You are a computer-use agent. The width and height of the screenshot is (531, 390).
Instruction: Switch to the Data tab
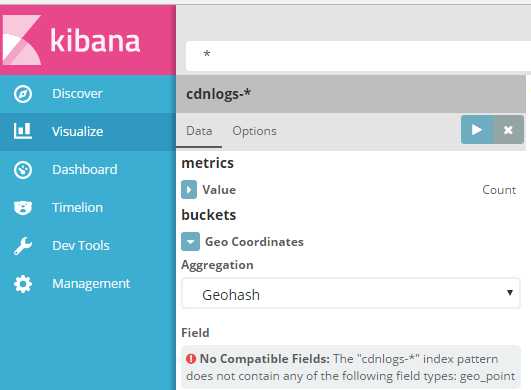tap(199, 131)
